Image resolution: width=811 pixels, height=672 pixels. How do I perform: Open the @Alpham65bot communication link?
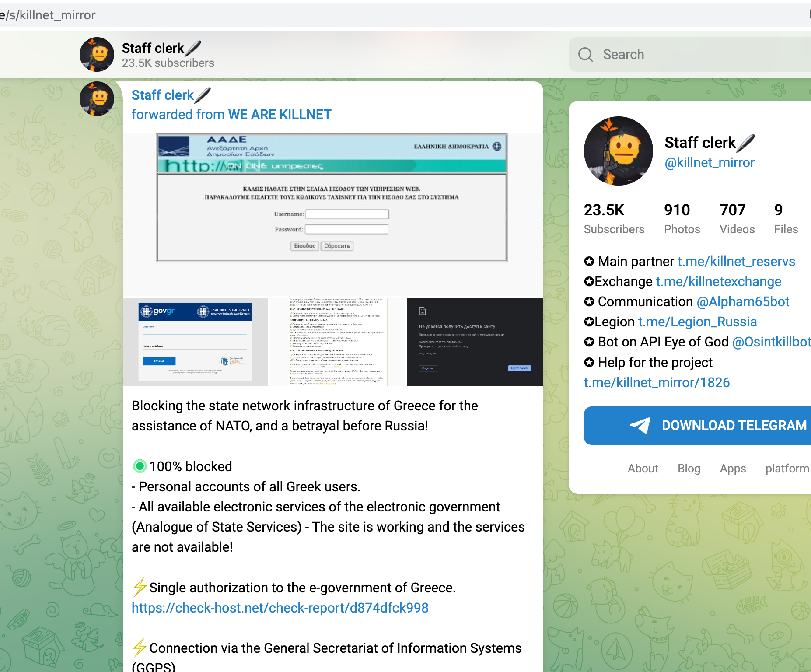(743, 302)
